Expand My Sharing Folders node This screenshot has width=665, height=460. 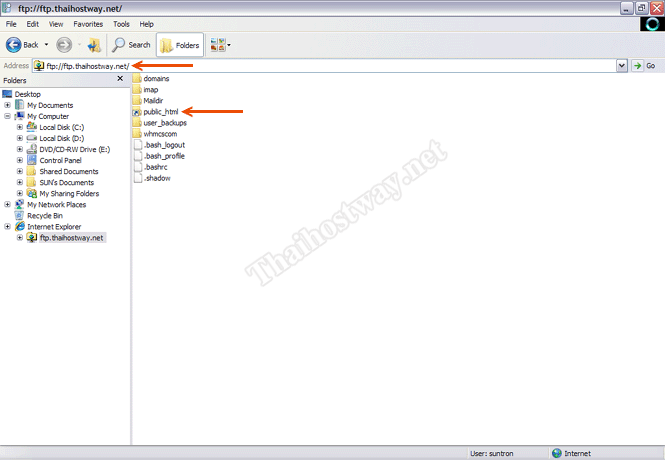point(20,193)
